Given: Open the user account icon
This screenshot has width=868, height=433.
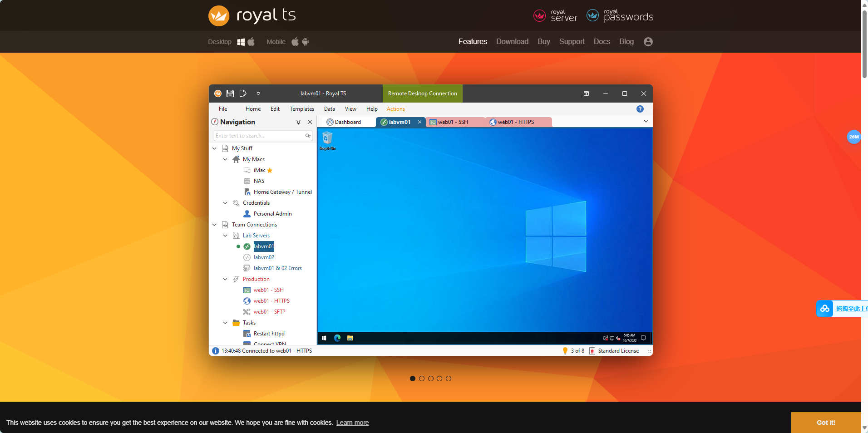Looking at the screenshot, I should [x=648, y=42].
